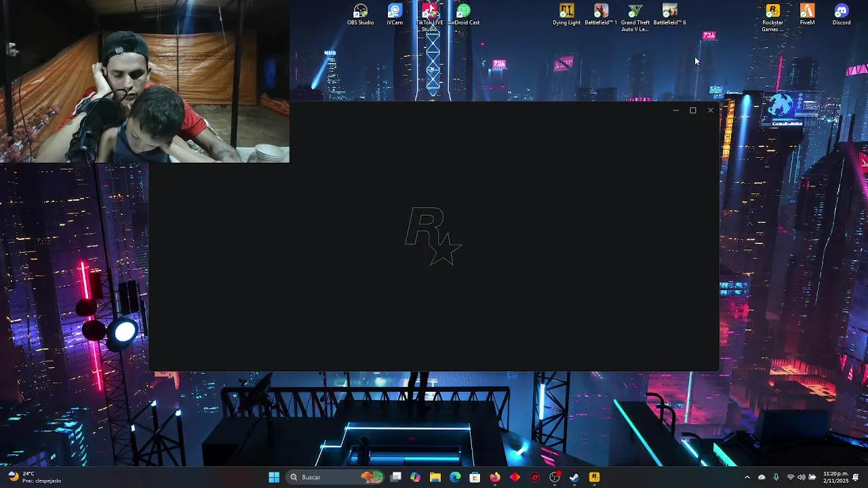This screenshot has width=868, height=488.
Task: Select Battlefield 1 desktop icon
Action: (601, 14)
